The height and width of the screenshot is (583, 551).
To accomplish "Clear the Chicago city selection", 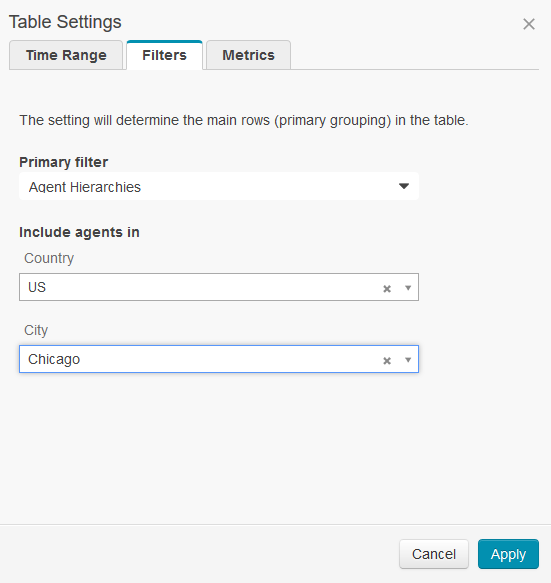I will [387, 360].
